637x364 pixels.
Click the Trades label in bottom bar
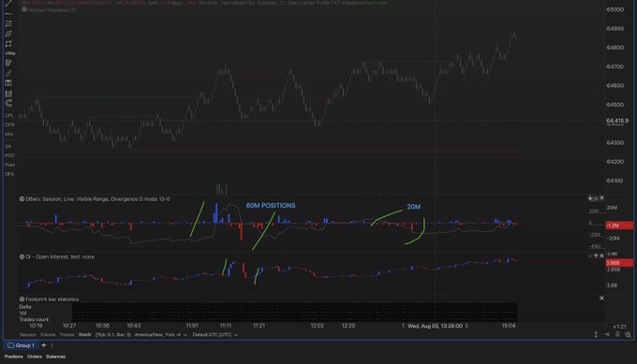pyautogui.click(x=67, y=335)
